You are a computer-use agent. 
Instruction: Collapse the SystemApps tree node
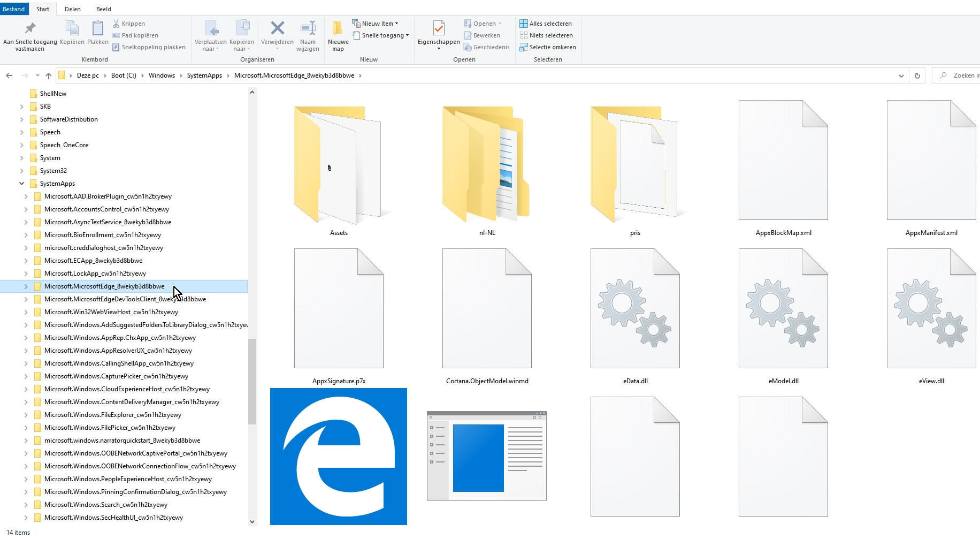tap(22, 184)
